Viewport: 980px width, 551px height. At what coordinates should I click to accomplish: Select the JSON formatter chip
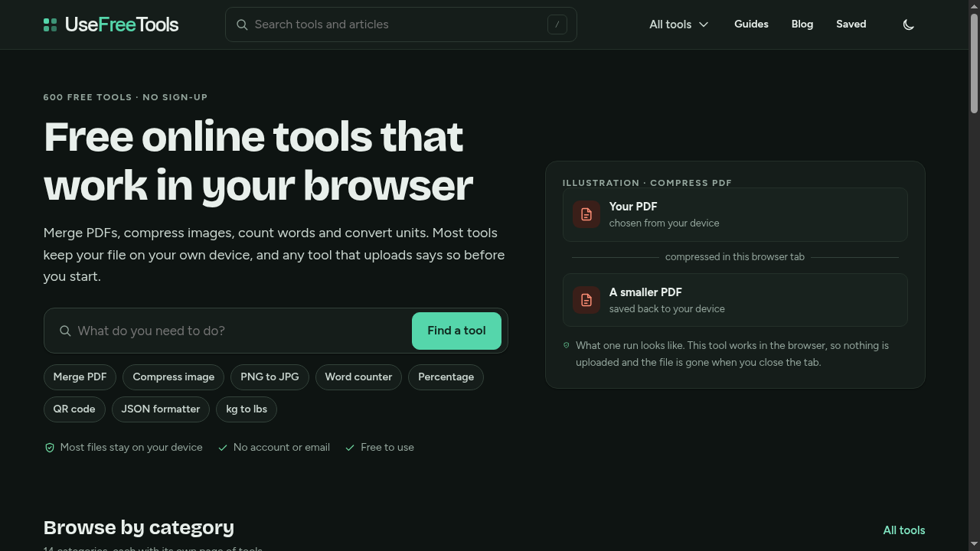pyautogui.click(x=161, y=409)
